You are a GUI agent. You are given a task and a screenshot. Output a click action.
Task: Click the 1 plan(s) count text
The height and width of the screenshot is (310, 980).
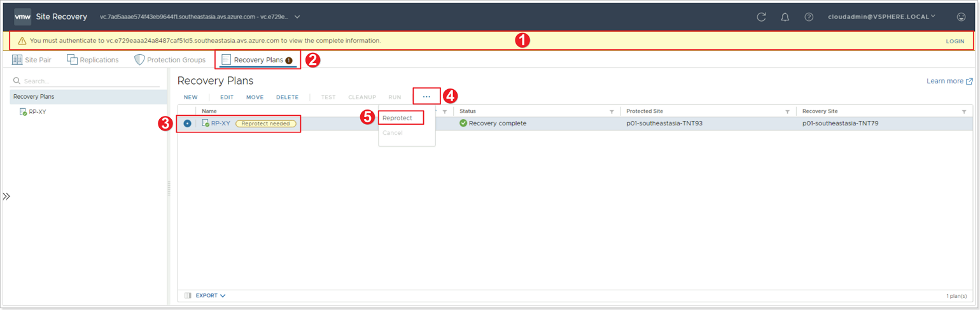[956, 296]
